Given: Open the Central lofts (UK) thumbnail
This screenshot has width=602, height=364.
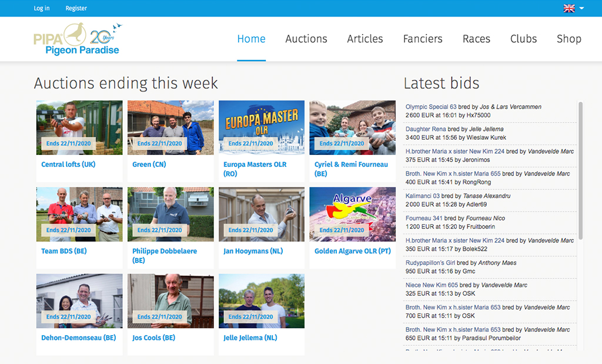Looking at the screenshot, I should (x=79, y=128).
